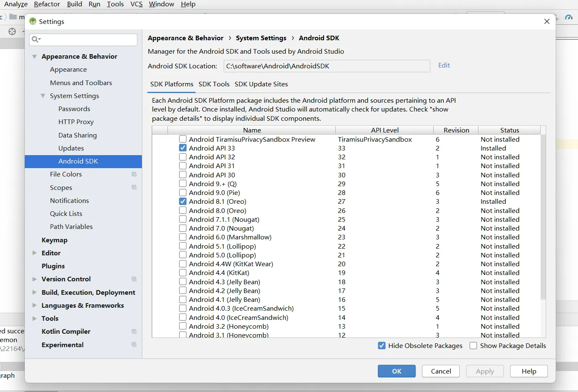This screenshot has width=578, height=392.
Task: Sort table by the API Level column header
Action: tap(384, 130)
